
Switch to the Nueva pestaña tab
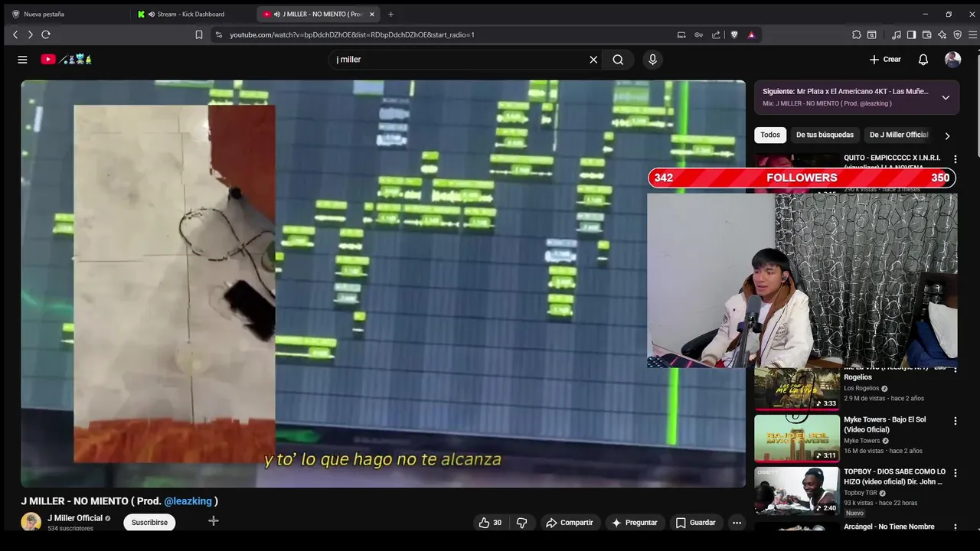65,14
